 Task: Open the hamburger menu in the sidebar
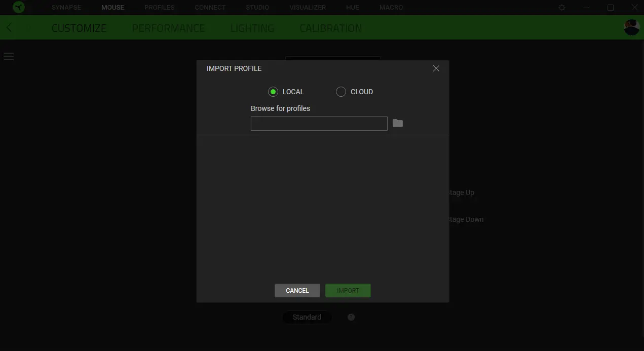[x=9, y=56]
